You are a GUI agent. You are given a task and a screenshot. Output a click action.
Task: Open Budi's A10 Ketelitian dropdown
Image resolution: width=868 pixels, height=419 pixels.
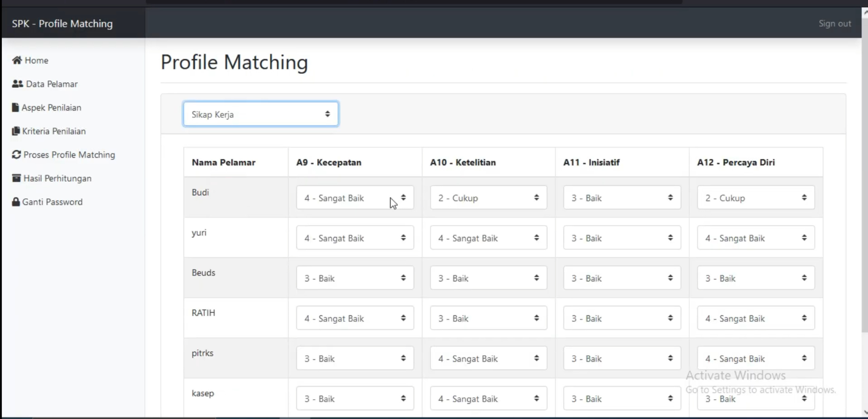[488, 197]
